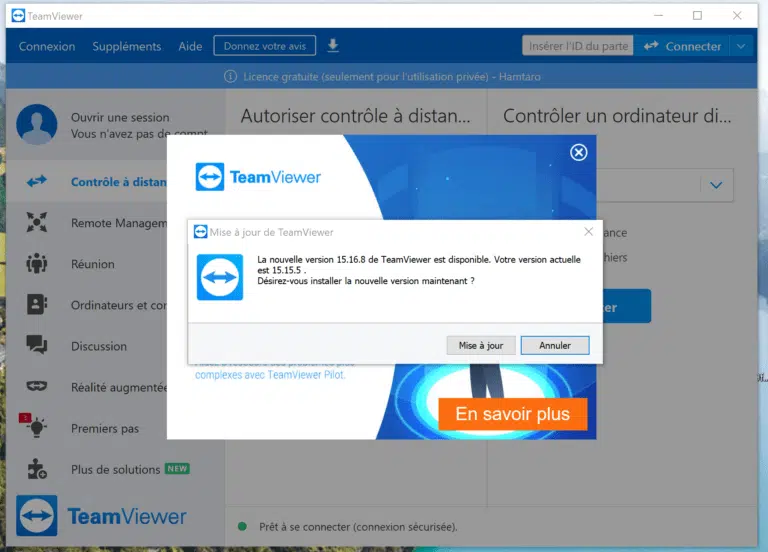The image size is (768, 552).
Task: Cancel the update with Annuler
Action: pos(555,345)
